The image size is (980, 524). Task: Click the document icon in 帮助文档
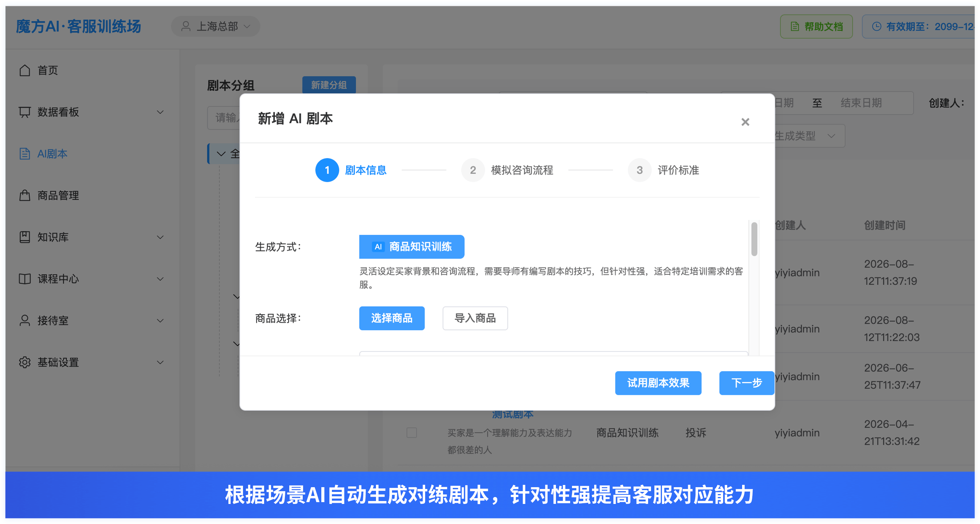click(x=794, y=27)
